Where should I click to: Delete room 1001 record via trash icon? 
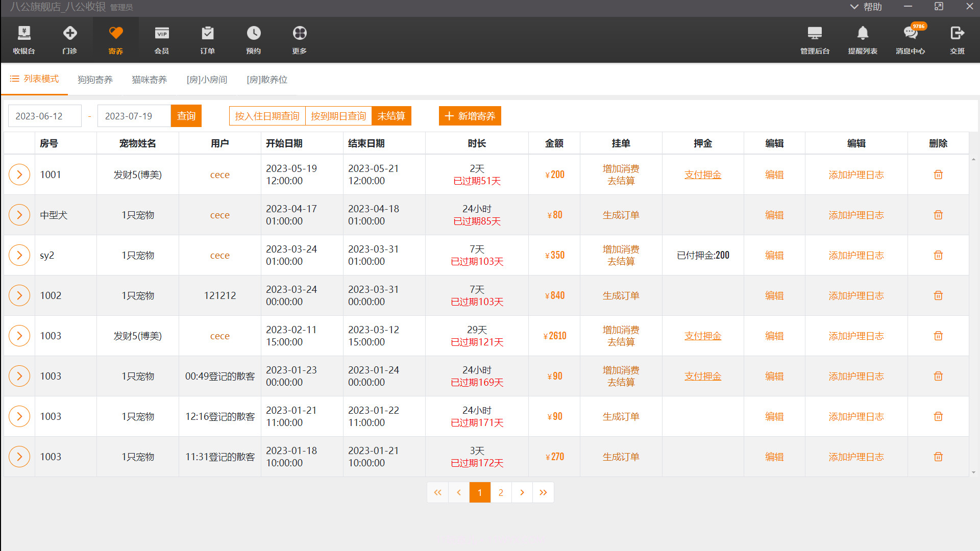(938, 174)
